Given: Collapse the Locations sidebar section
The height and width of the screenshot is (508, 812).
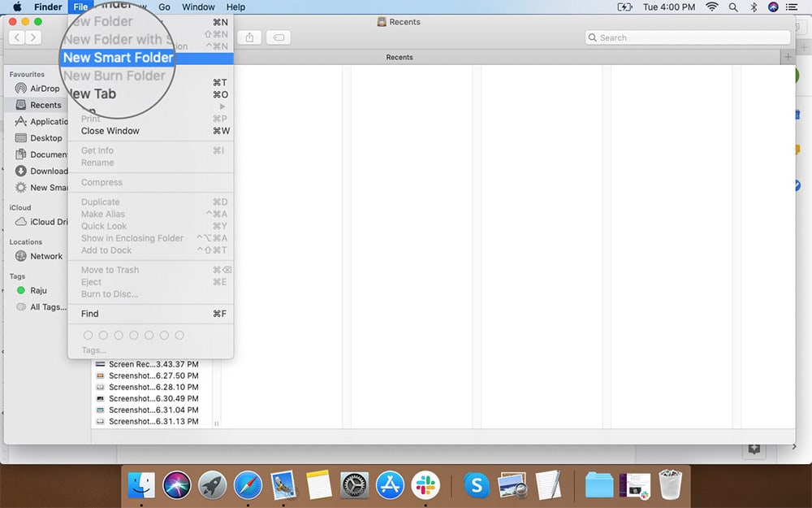Looking at the screenshot, I should pyautogui.click(x=28, y=241).
